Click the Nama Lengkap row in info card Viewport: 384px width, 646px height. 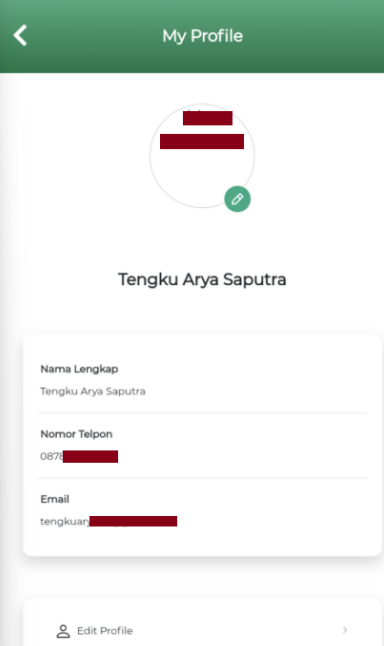(202, 379)
